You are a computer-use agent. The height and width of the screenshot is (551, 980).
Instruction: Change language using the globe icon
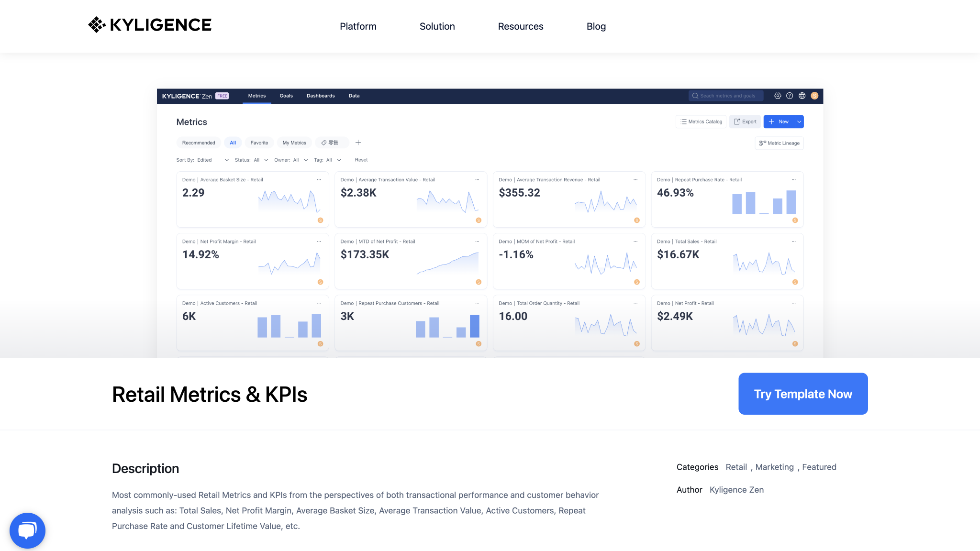coord(802,96)
